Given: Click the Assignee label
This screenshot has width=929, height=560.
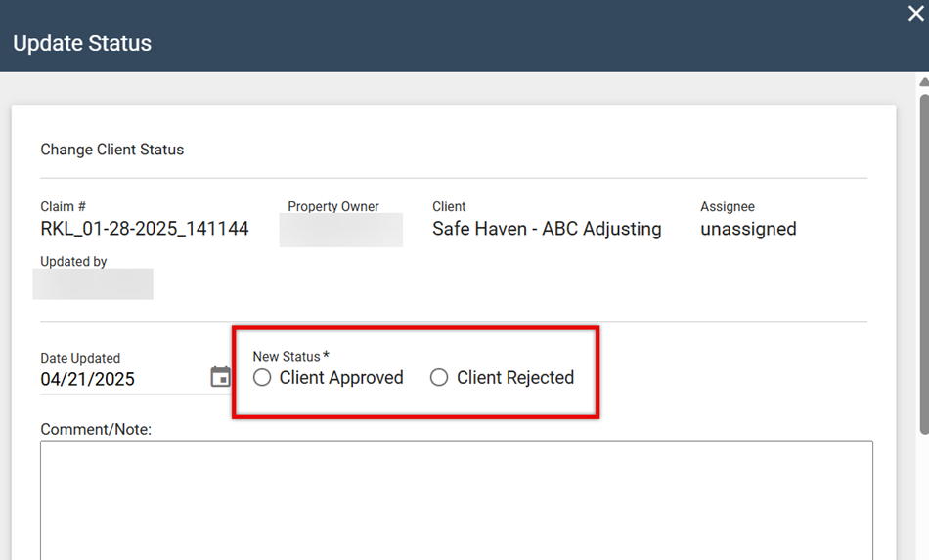Looking at the screenshot, I should click(x=728, y=207).
